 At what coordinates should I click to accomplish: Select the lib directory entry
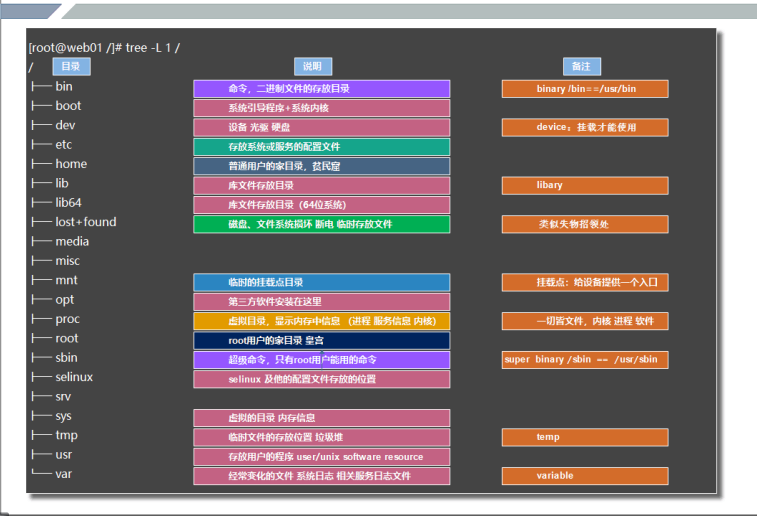click(62, 183)
